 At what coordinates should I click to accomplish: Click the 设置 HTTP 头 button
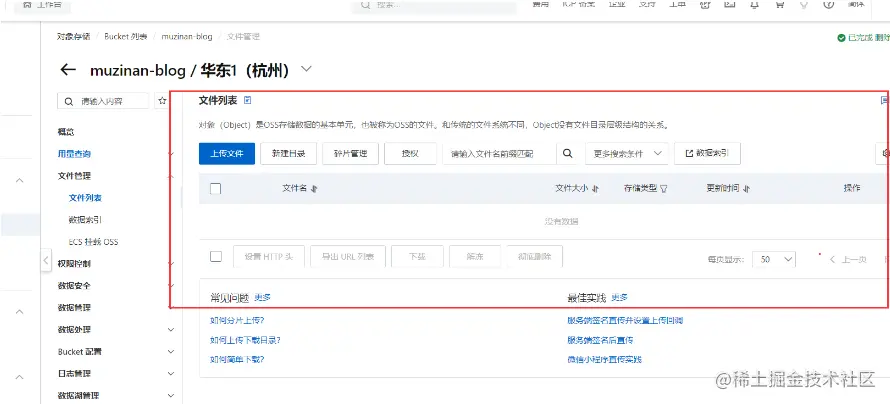(269, 256)
